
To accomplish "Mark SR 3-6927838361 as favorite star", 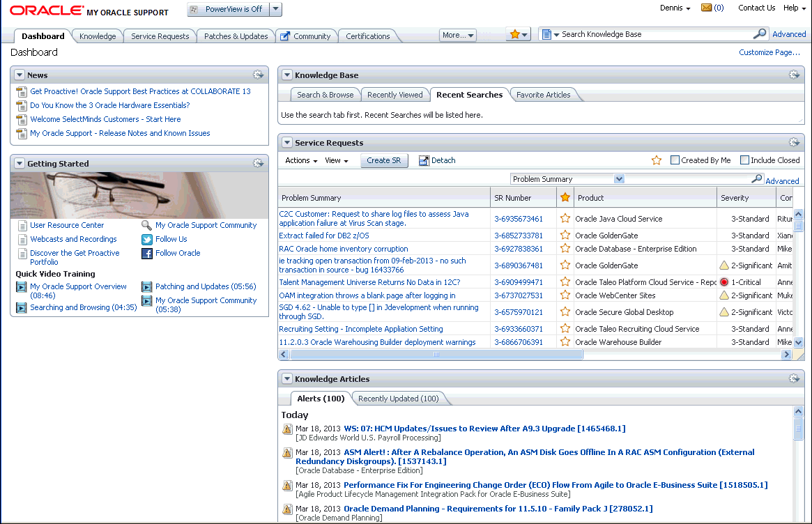I will click(565, 249).
